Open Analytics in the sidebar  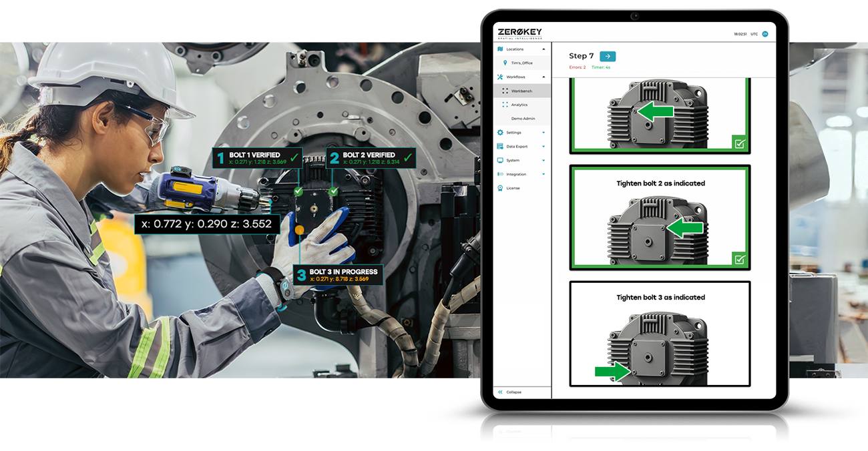click(519, 105)
